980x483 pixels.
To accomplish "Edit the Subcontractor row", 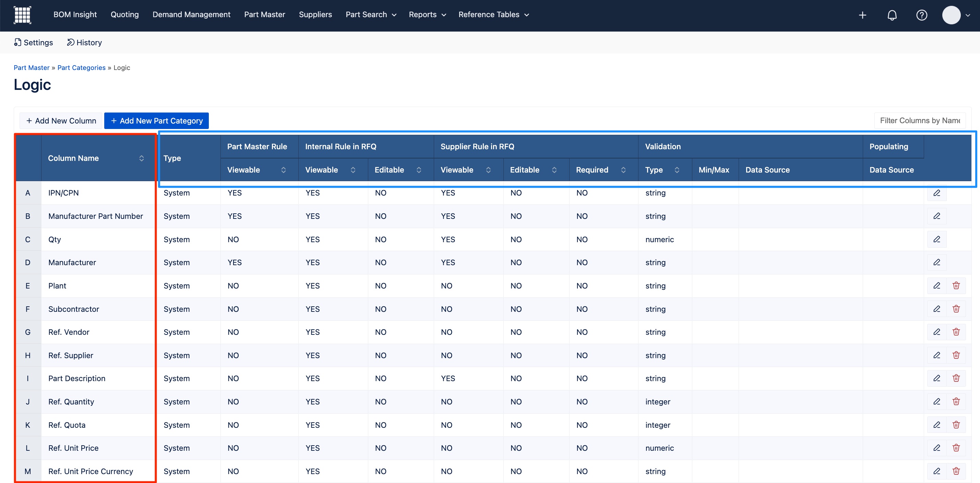I will (937, 309).
